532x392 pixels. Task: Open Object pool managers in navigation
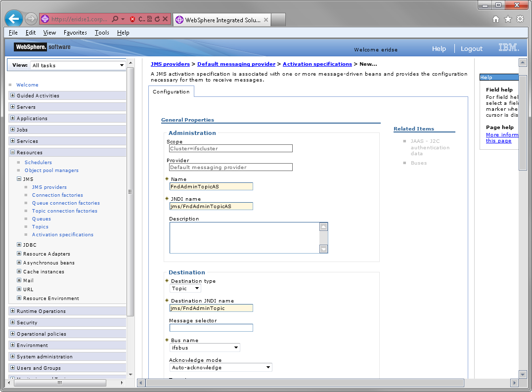(51, 170)
